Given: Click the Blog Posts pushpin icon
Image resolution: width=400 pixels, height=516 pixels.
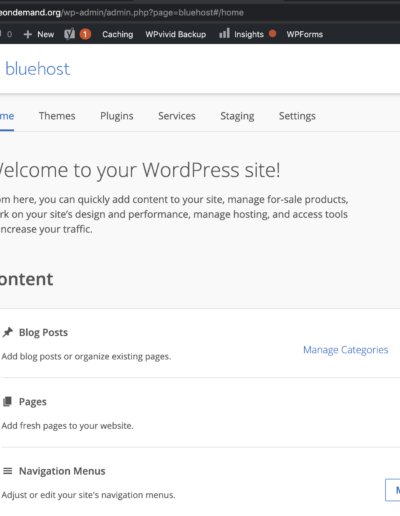Looking at the screenshot, I should pos(8,332).
